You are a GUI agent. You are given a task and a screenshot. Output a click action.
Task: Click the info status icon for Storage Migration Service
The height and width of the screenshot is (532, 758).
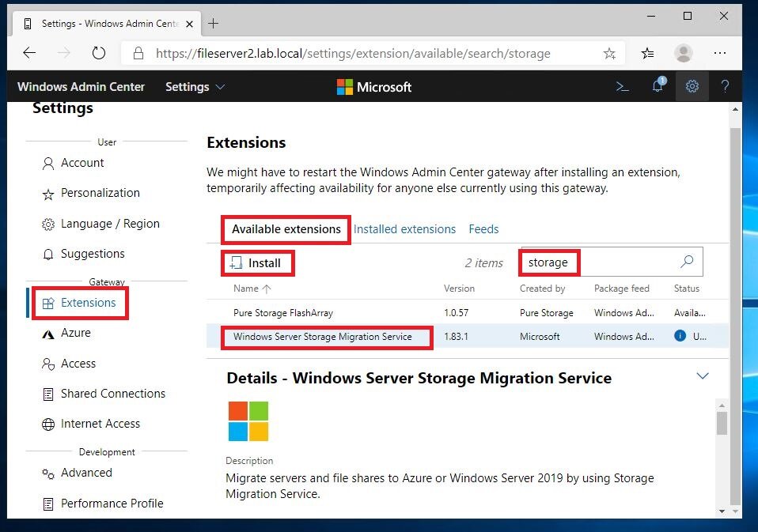pos(680,336)
